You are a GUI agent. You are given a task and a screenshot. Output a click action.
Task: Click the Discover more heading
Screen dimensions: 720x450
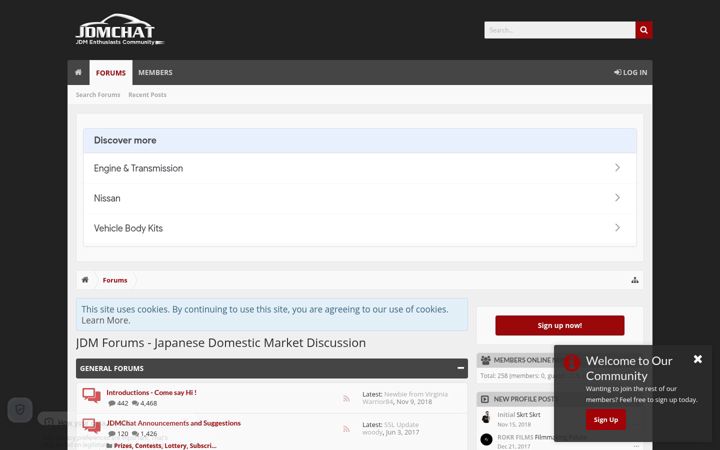pyautogui.click(x=125, y=140)
